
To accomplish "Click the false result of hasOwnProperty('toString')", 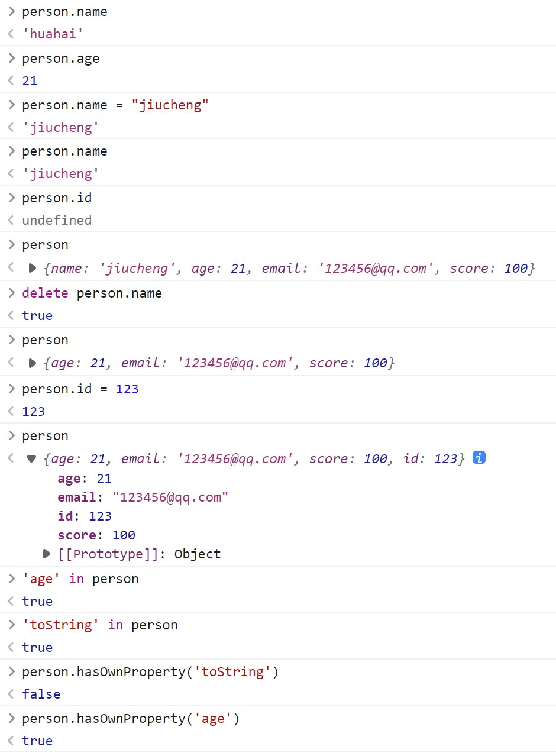I will [41, 694].
